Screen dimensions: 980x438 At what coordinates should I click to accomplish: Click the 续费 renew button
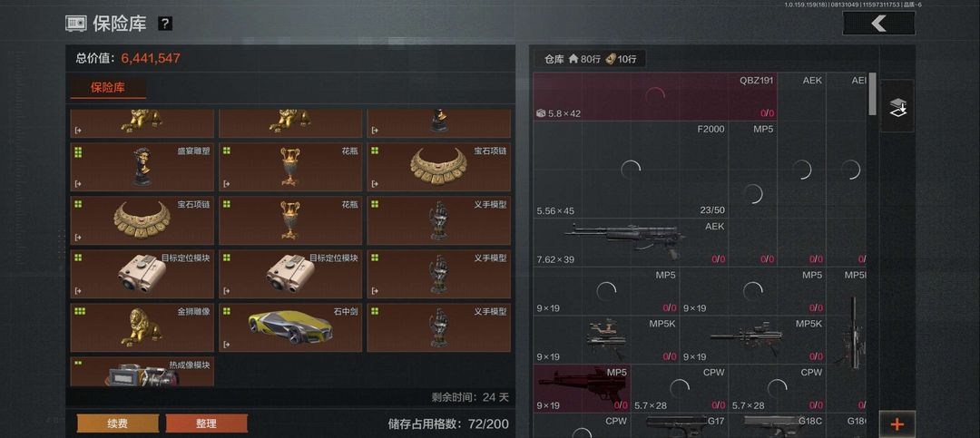(117, 423)
